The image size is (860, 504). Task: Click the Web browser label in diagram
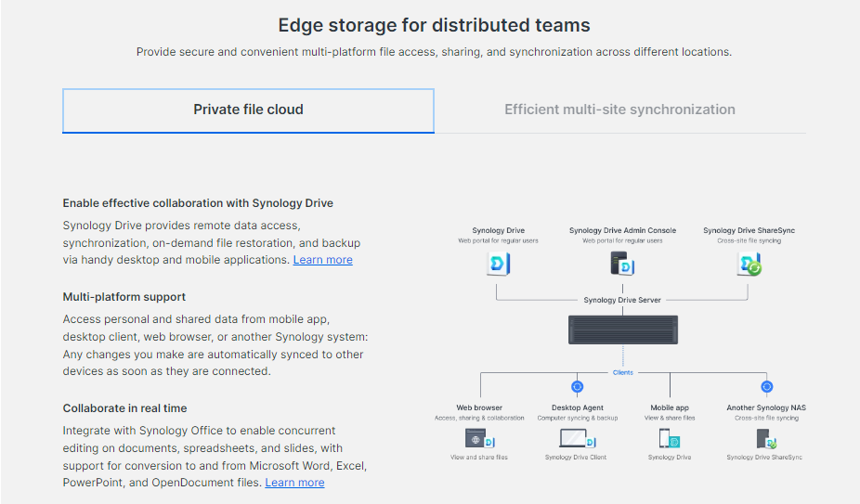tap(479, 407)
